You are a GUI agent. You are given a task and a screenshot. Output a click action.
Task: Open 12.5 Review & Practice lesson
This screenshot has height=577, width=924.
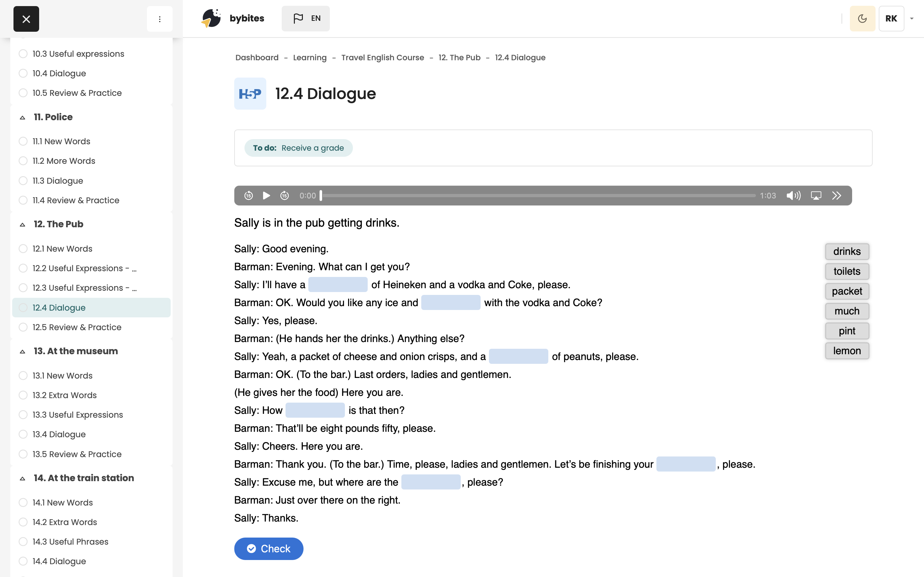pyautogui.click(x=77, y=327)
